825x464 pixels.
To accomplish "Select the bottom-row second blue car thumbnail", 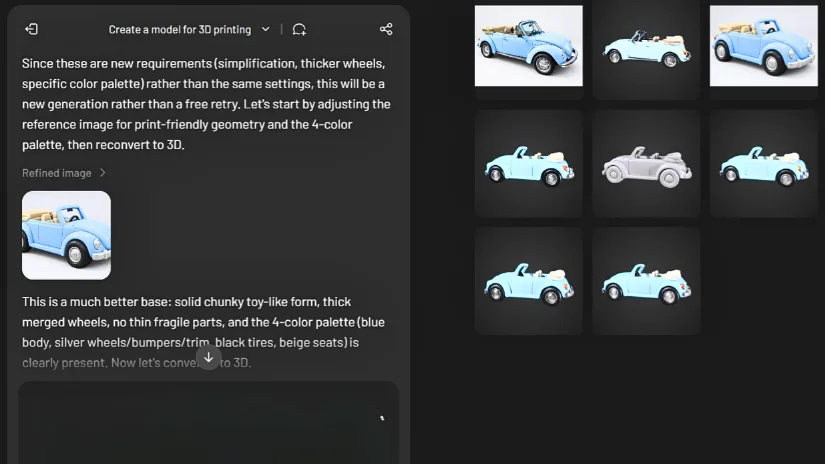I will coord(646,281).
